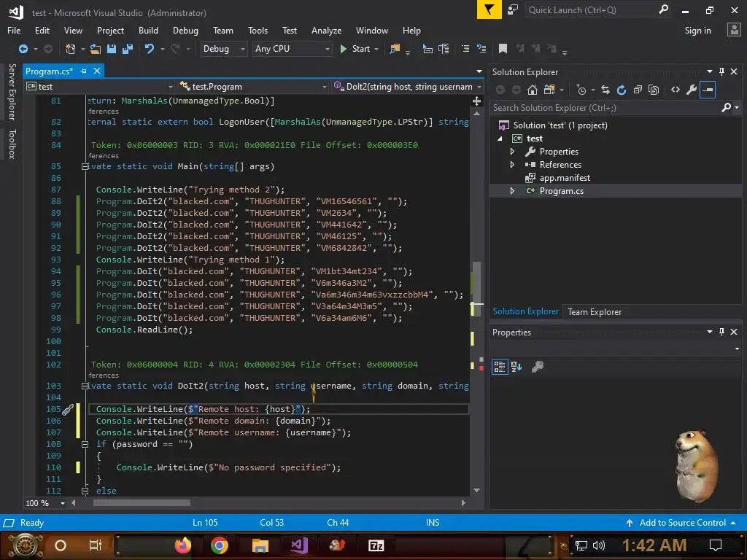Open Firefox from the taskbar

[x=183, y=545]
